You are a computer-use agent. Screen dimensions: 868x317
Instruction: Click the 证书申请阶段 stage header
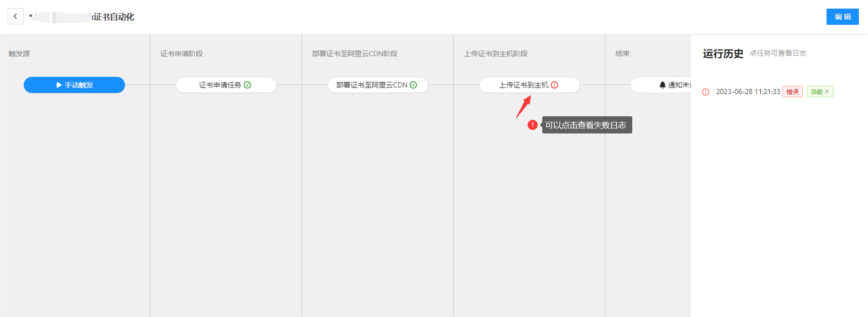182,54
